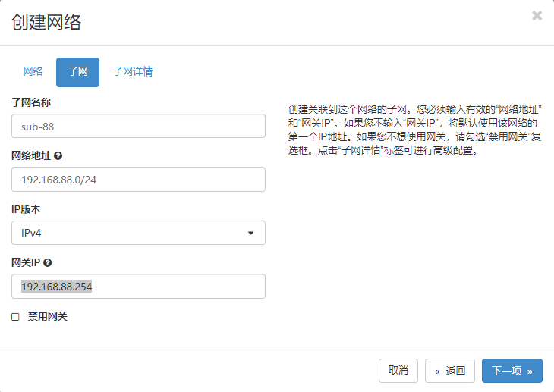
Task: Proceed with the 下一项 » button
Action: point(512,371)
